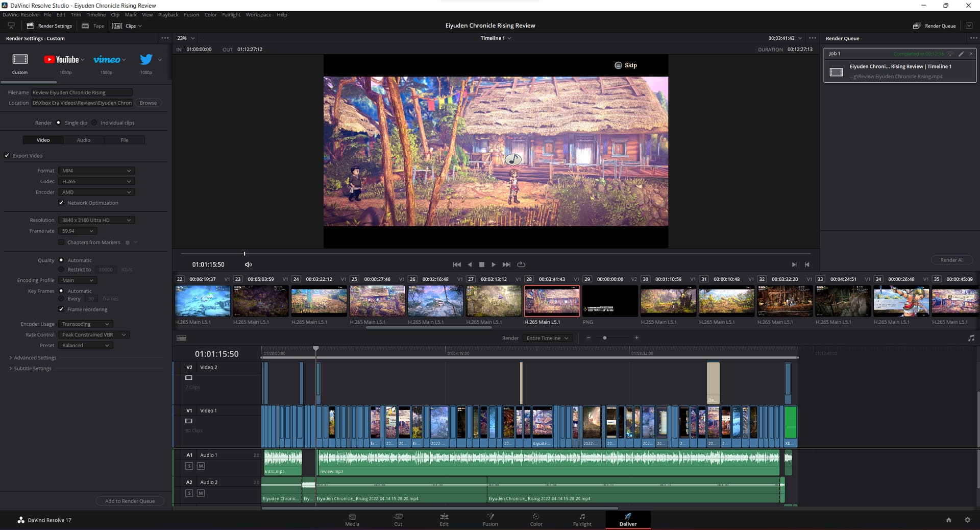Viewport: 980px width, 530px height.
Task: Click Add to Render Queue
Action: tap(130, 501)
